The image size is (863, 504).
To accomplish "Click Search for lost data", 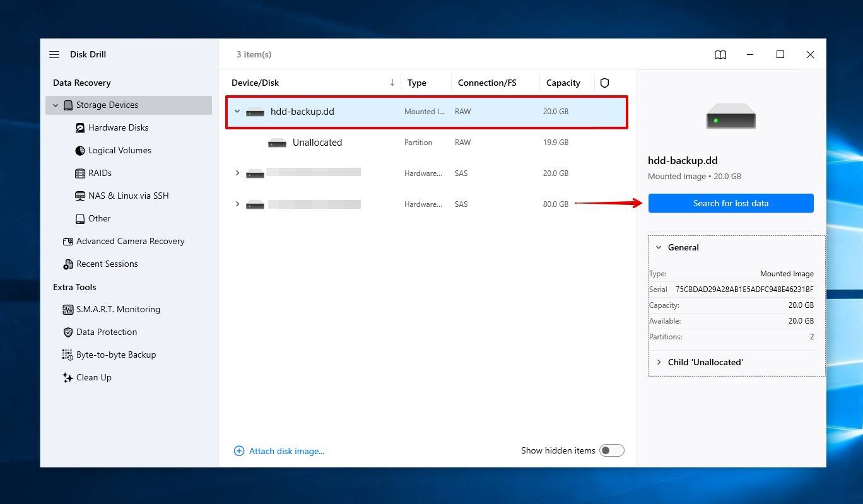I will (731, 203).
